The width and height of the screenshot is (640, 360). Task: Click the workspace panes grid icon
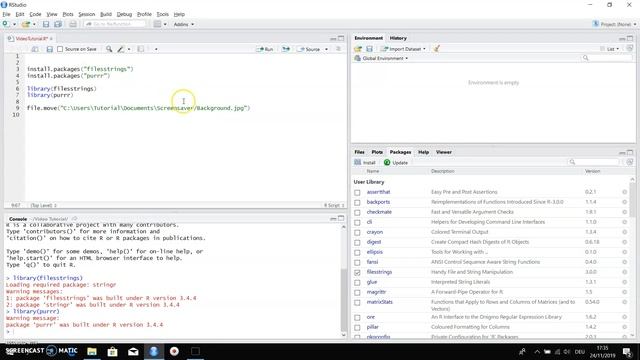(158, 24)
